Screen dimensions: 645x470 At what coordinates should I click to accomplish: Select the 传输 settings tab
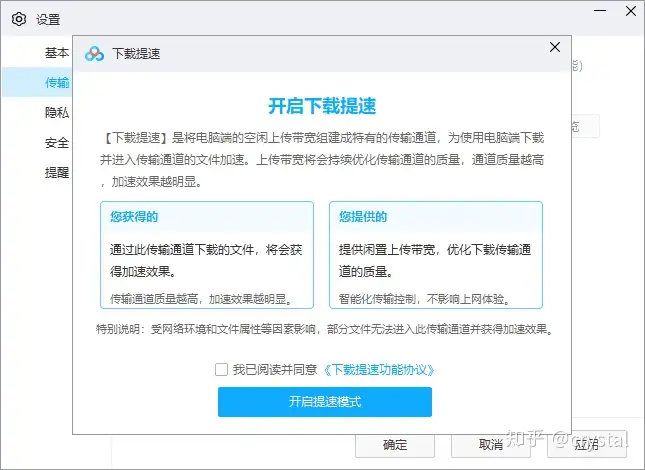click(x=37, y=83)
